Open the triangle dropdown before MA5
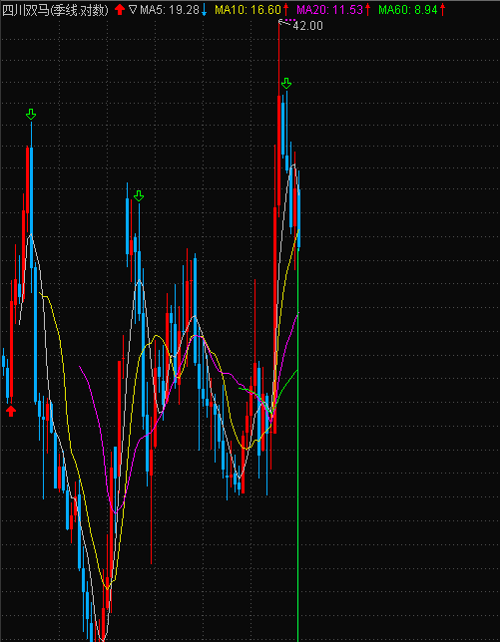The height and width of the screenshot is (642, 500). [132, 9]
